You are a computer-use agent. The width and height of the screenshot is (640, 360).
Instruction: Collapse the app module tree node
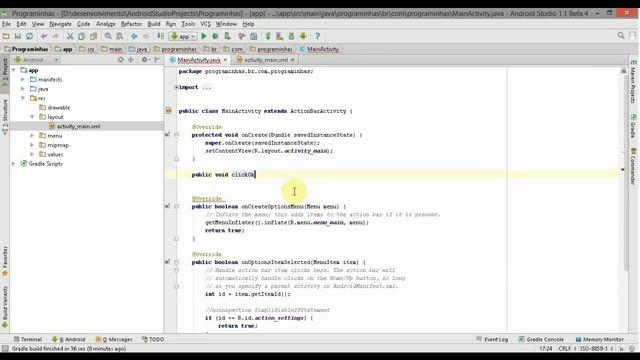(x=14, y=70)
